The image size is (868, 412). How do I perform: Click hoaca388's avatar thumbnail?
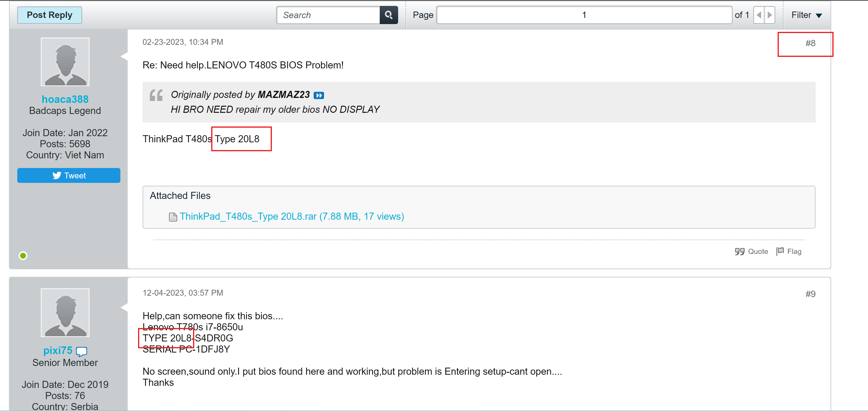[x=65, y=62]
